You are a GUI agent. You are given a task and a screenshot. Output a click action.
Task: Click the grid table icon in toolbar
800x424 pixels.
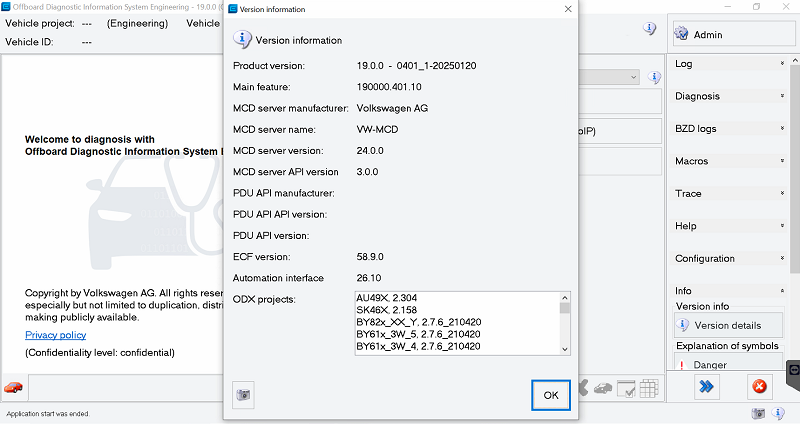click(x=649, y=388)
